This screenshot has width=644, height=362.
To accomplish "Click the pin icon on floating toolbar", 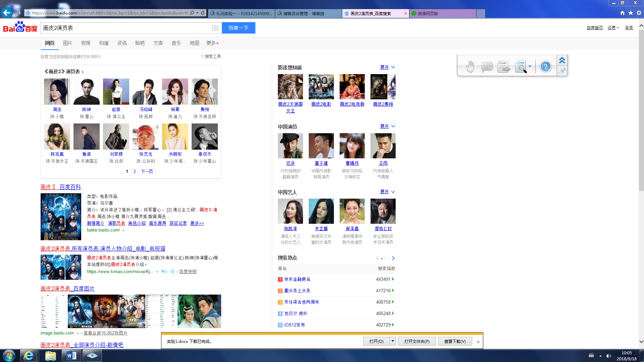I will (562, 70).
